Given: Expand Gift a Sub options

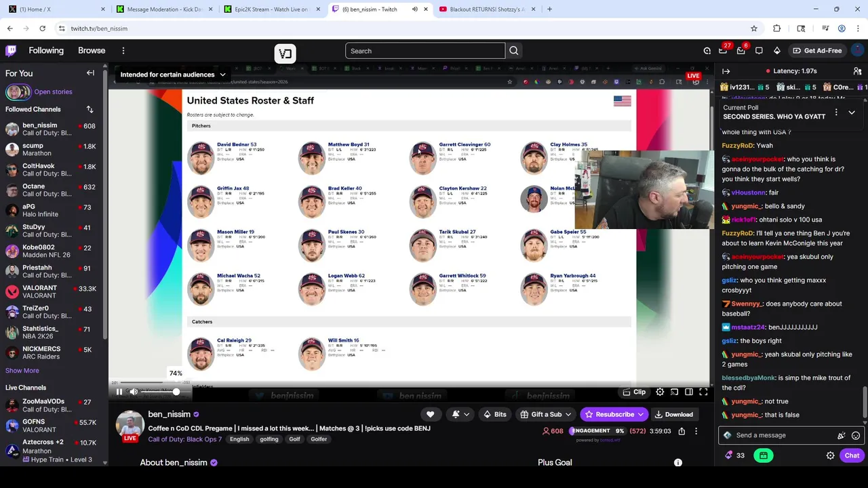Looking at the screenshot, I should (569, 414).
